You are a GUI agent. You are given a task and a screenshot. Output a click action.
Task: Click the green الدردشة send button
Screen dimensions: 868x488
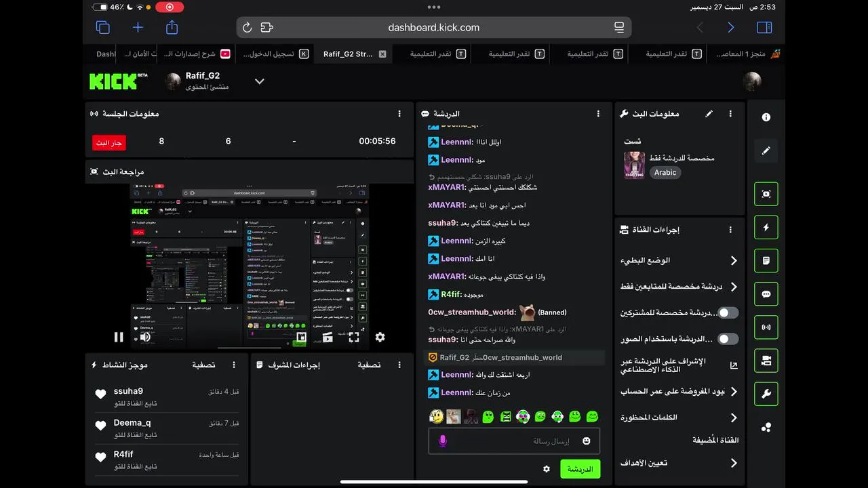tap(580, 469)
